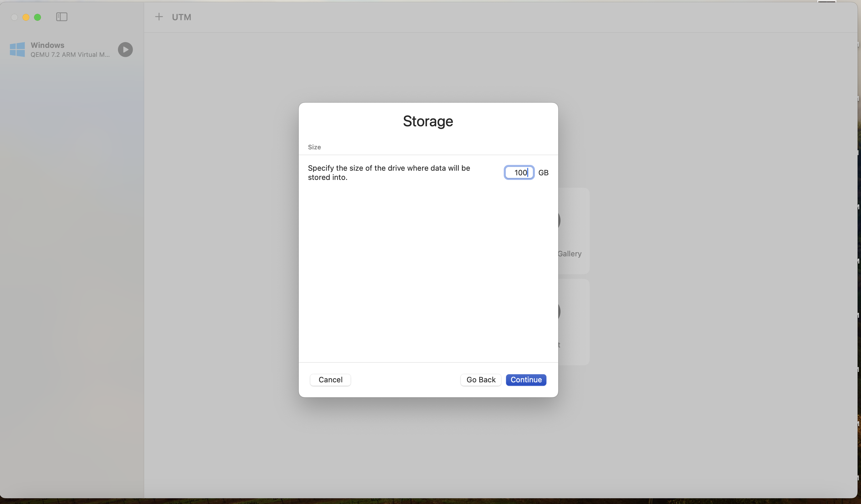Viewport: 861px width, 504px height.
Task: Click inside the drive size input field
Action: (519, 172)
